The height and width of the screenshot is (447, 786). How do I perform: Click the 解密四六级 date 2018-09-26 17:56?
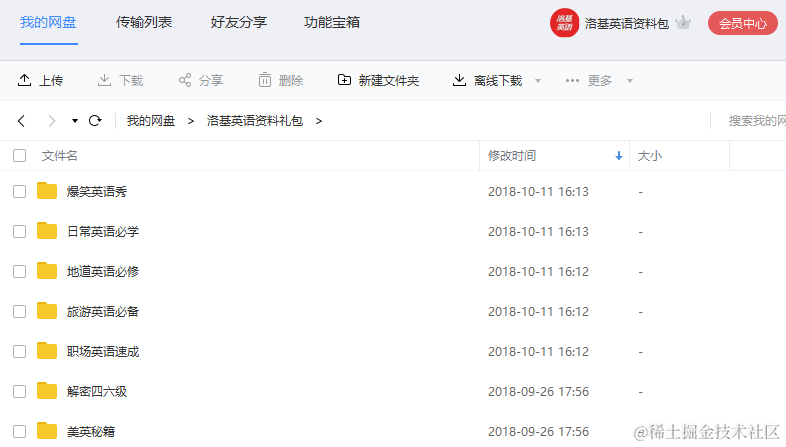tap(538, 392)
